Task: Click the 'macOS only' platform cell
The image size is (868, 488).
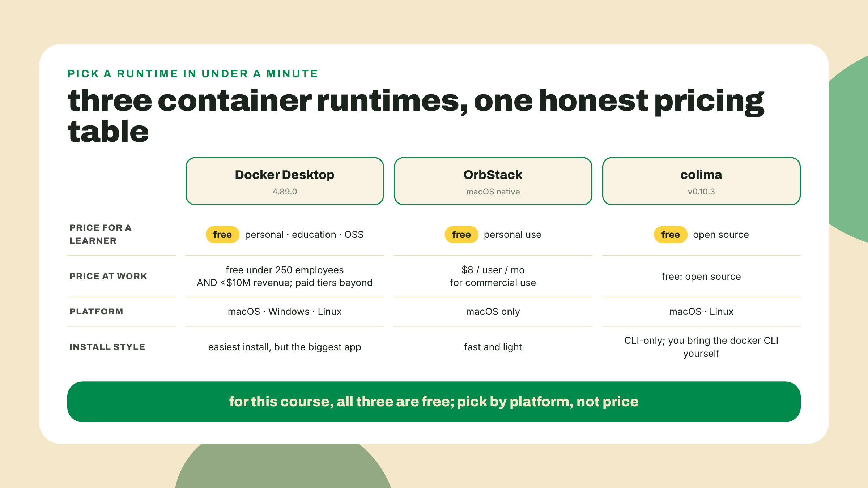Action: 493,312
